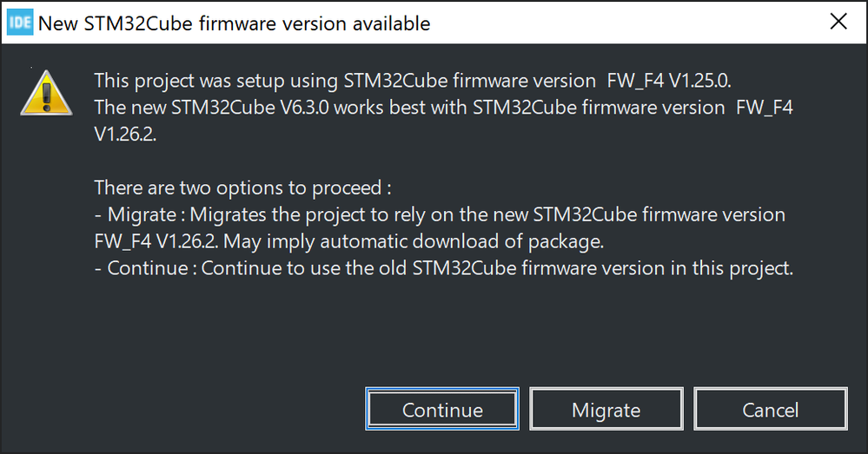Click the yellow warning triangle icon

tap(47, 93)
